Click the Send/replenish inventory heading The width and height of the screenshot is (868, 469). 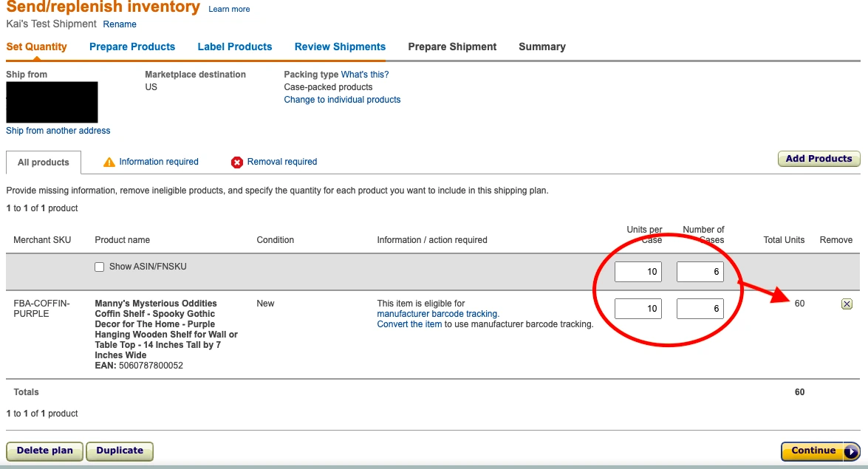coord(103,6)
